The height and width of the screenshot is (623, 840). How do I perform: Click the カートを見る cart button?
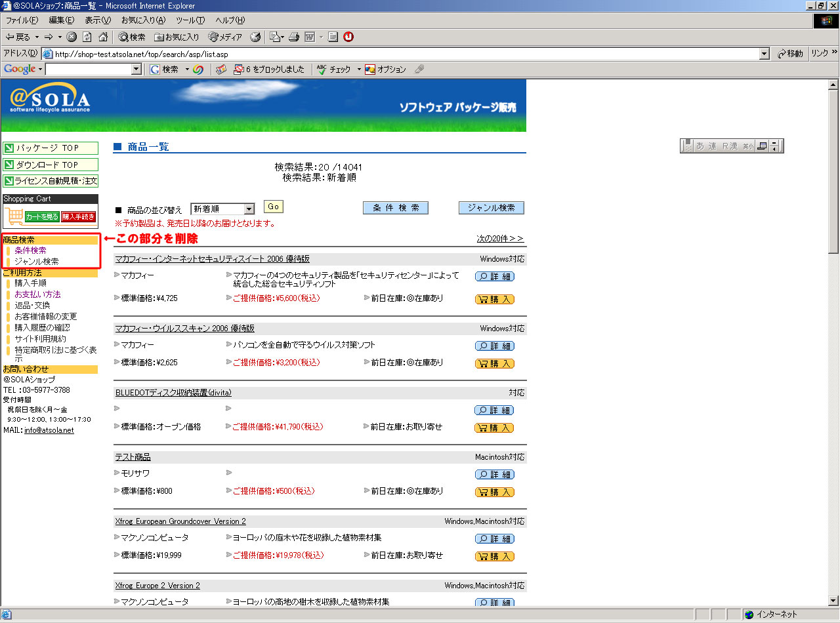[x=42, y=216]
